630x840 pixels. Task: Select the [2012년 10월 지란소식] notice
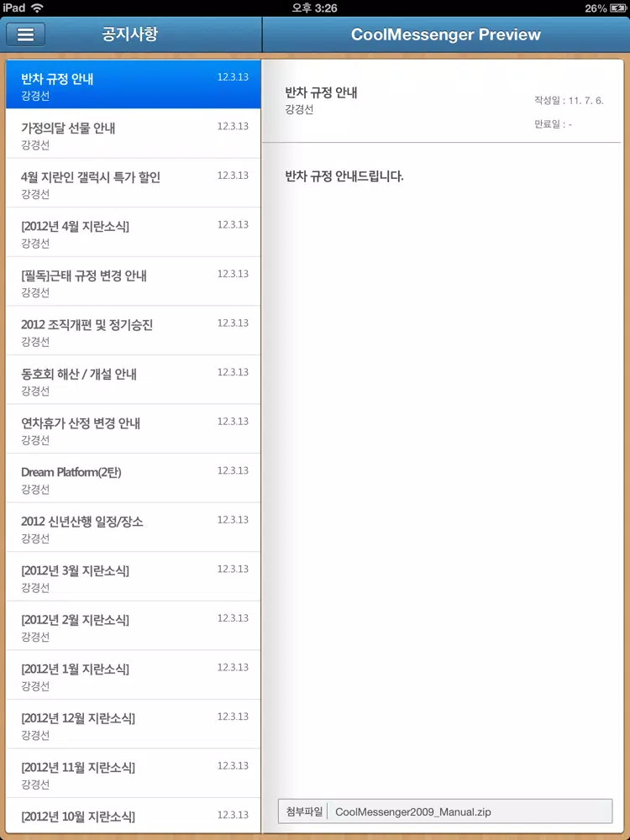click(x=134, y=816)
